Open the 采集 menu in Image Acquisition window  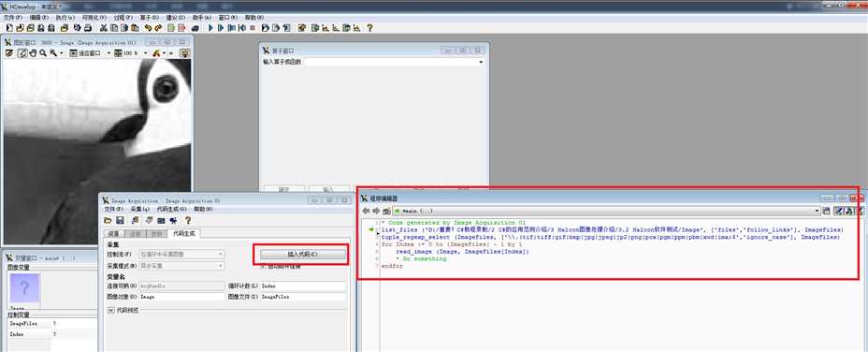[x=140, y=210]
